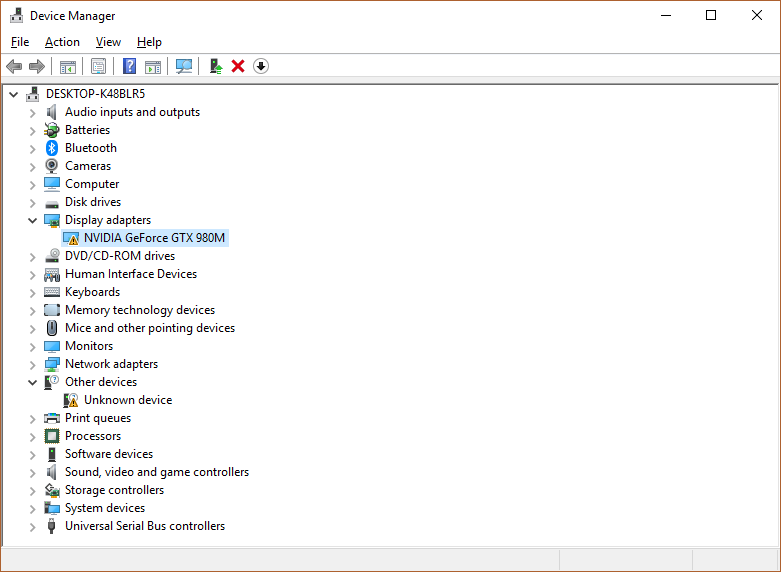This screenshot has width=781, height=572.
Task: Select the Human Interface Devices category
Action: (130, 274)
